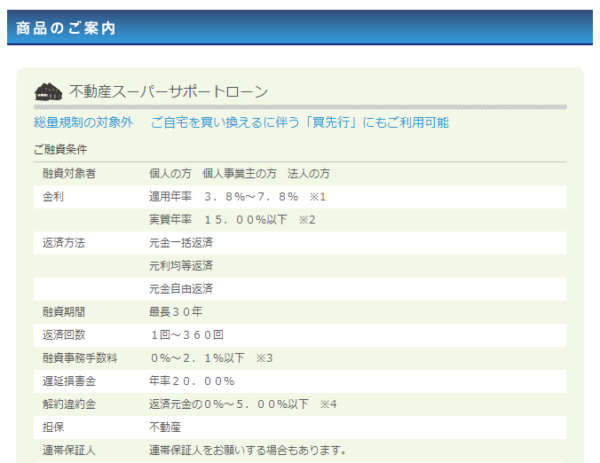600x463 pixels.
Task: Select the '1回~360回' value
Action: [x=187, y=335]
